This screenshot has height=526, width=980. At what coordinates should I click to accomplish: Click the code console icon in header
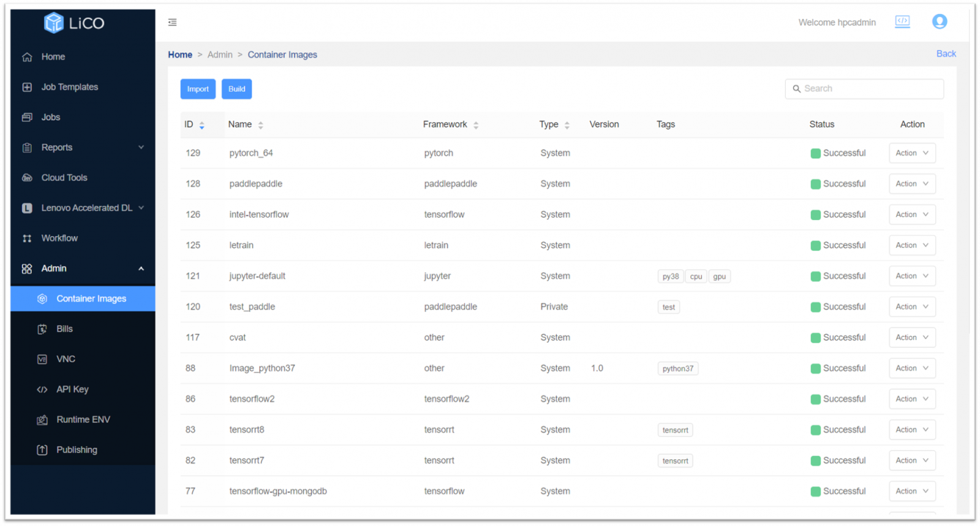tap(902, 21)
